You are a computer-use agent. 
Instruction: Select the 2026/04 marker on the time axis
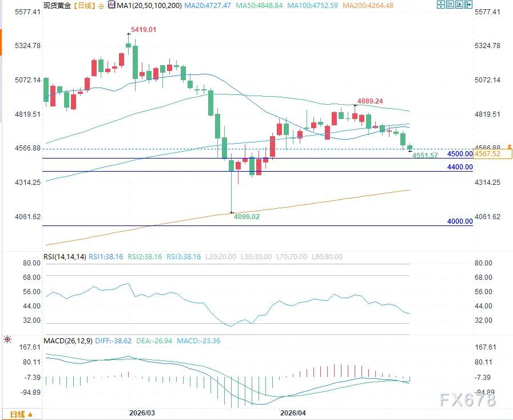[x=293, y=413]
